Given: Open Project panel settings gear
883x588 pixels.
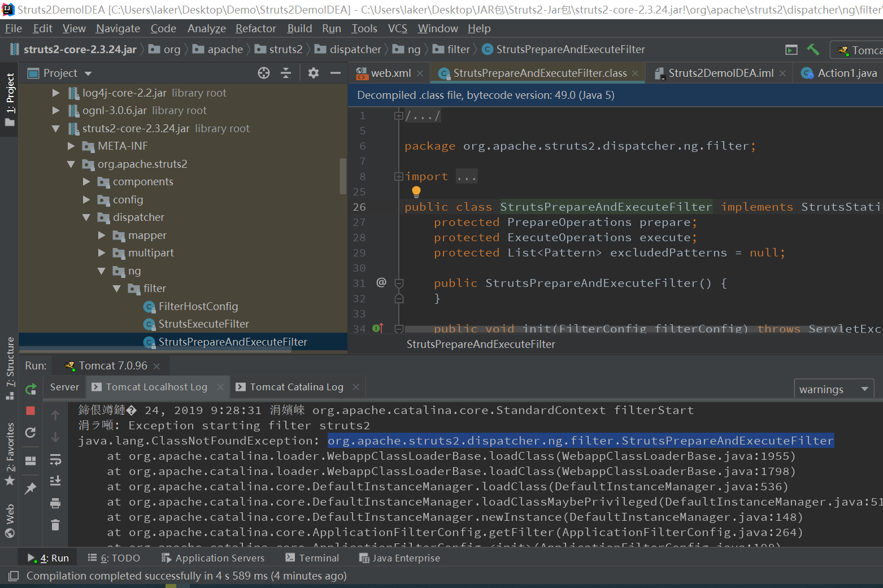Looking at the screenshot, I should (314, 73).
